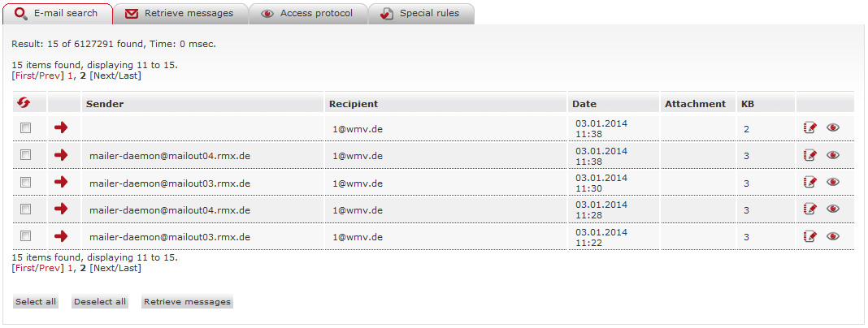Click red arrow icon in the 11:30 row
The height and width of the screenshot is (328, 868).
[61, 183]
